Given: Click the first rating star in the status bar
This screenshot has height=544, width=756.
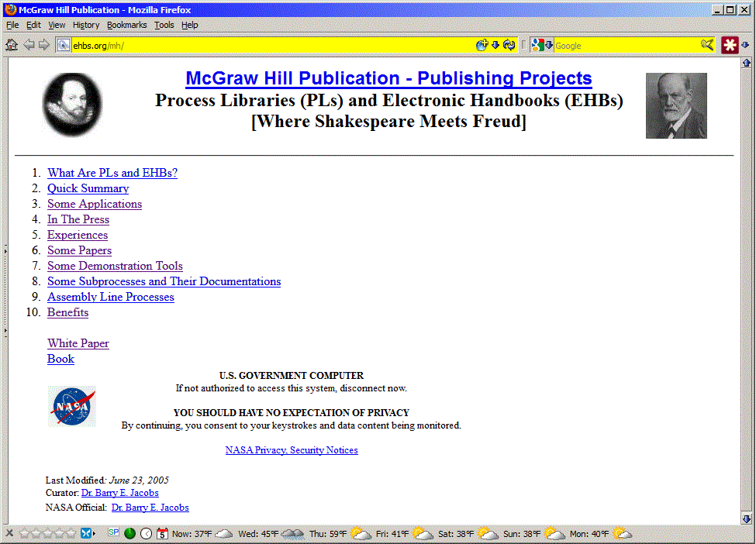Looking at the screenshot, I should pos(25,533).
